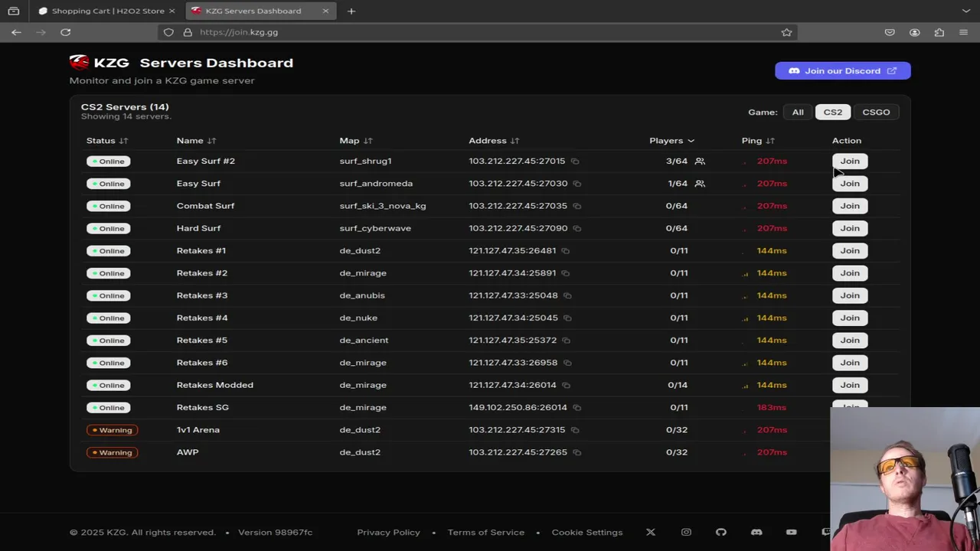Copy the Retakes #1 server address
980x551 pixels.
pos(566,251)
